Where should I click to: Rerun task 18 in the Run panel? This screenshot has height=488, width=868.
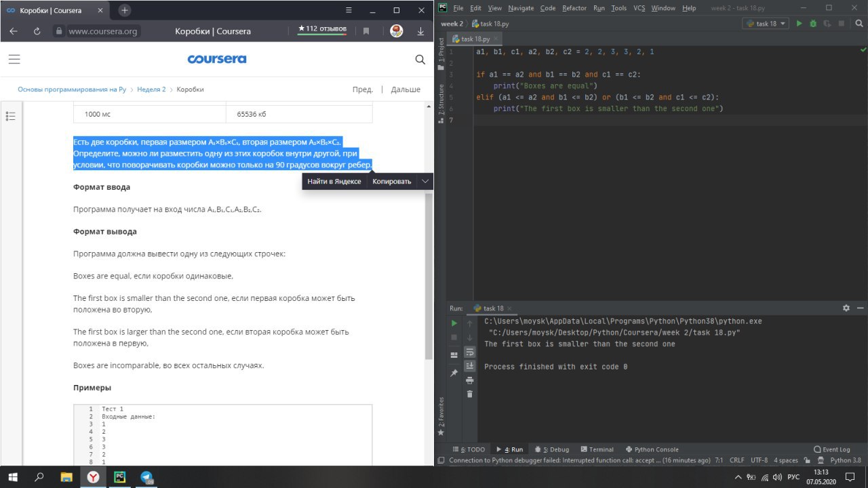454,323
